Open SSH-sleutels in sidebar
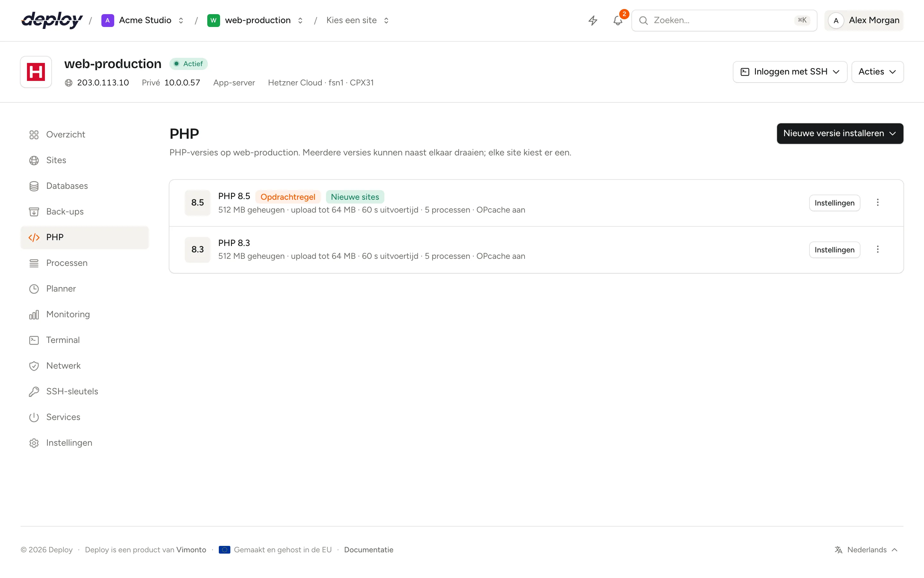The width and height of the screenshot is (924, 578). tap(84, 391)
